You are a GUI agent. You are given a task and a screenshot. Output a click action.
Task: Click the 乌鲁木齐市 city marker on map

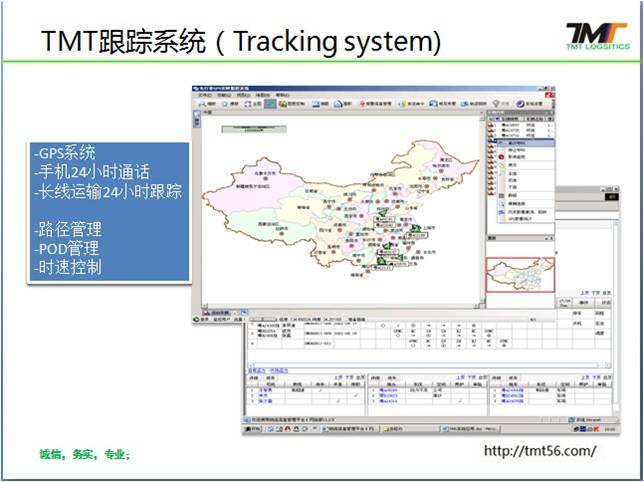coord(266,179)
